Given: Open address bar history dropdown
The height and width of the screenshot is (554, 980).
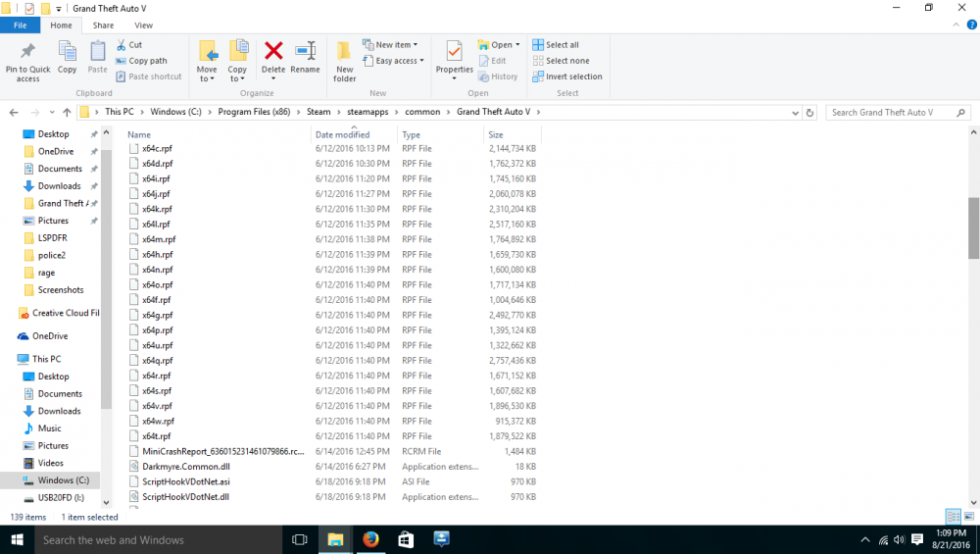Looking at the screenshot, I should click(x=795, y=113).
